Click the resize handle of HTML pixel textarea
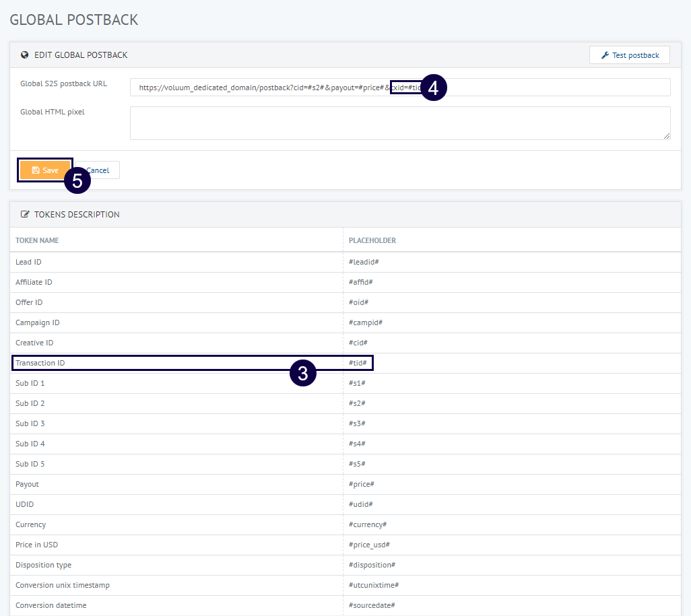The image size is (691, 616). click(x=666, y=135)
